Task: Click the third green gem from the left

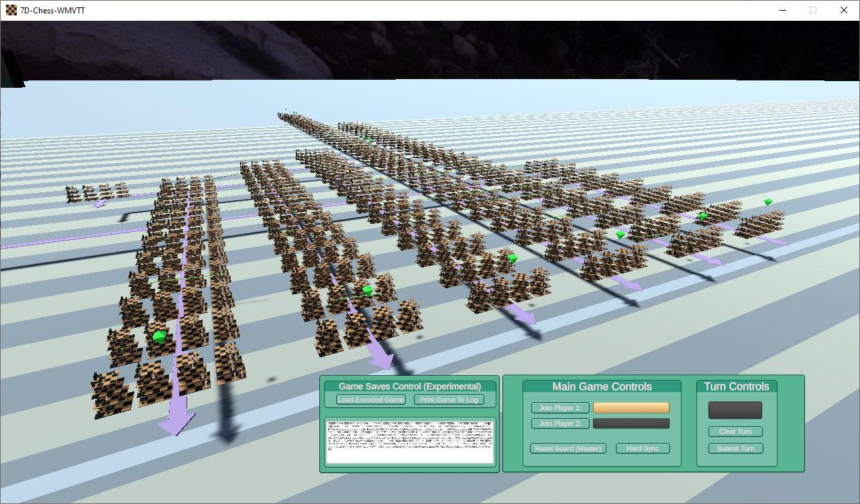Action: click(513, 259)
